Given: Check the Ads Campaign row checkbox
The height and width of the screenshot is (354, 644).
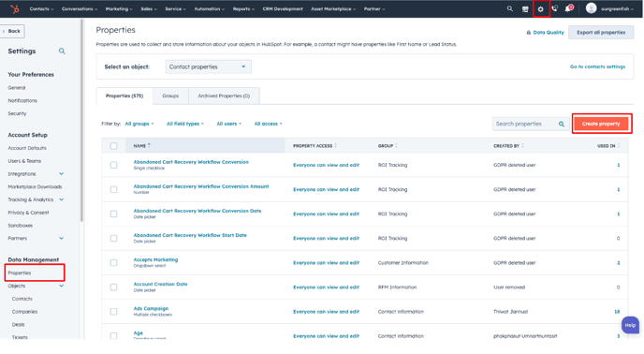Looking at the screenshot, I should click(x=114, y=311).
